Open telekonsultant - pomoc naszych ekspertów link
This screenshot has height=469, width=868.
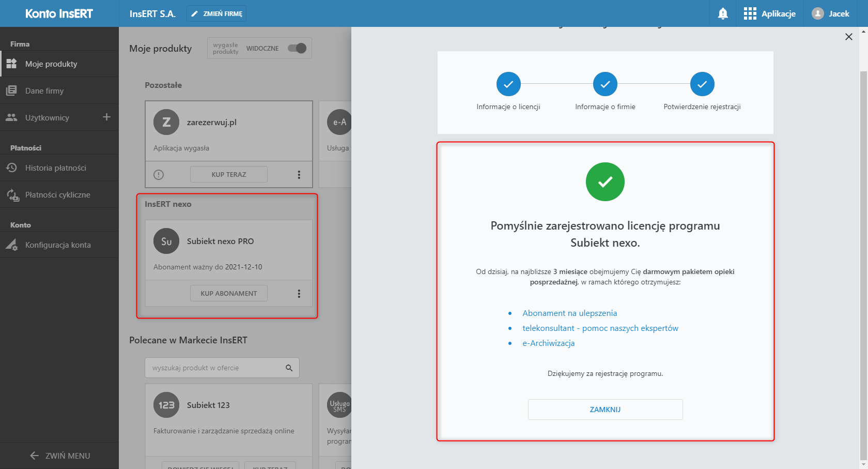(600, 328)
